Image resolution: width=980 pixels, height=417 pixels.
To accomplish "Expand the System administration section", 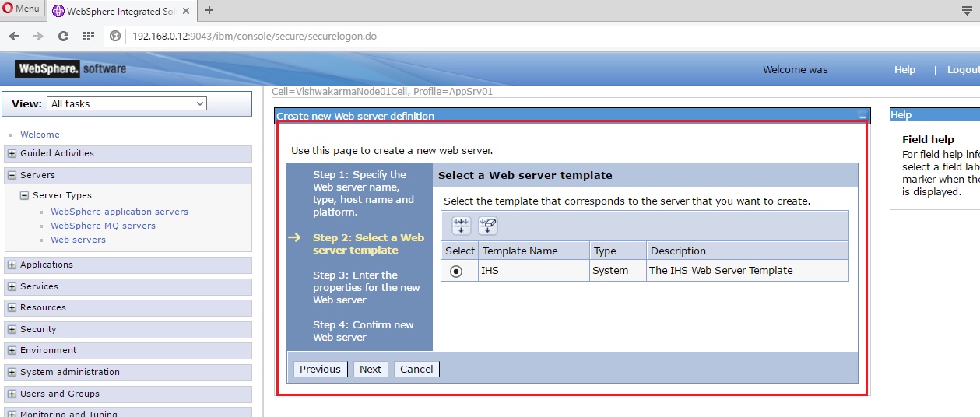I will [12, 373].
